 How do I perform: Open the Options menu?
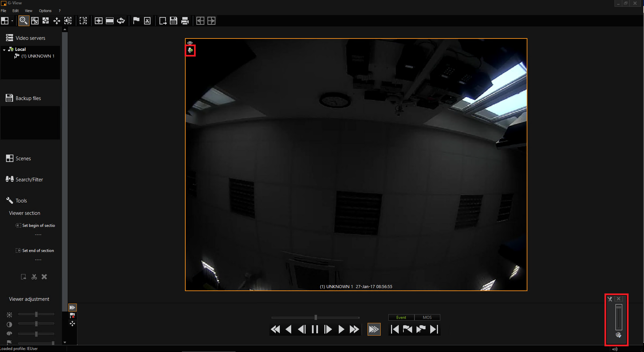pos(45,11)
